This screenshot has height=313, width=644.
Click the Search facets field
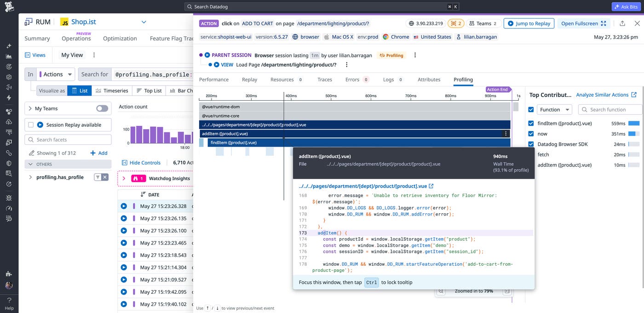[x=68, y=140]
